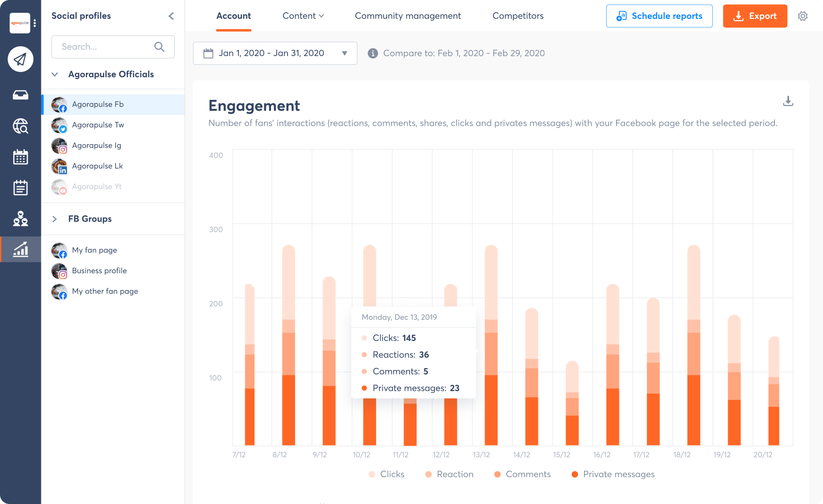Open the publishing lists notepad icon
The height and width of the screenshot is (504, 823).
20,187
